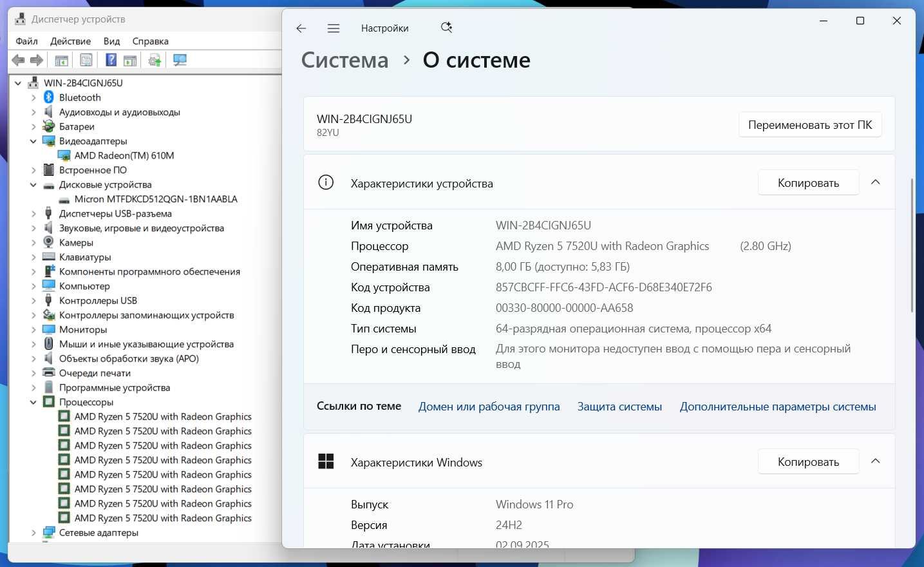Click the Windows 11 Pro edition value
This screenshot has height=567, width=924.
pos(534,505)
